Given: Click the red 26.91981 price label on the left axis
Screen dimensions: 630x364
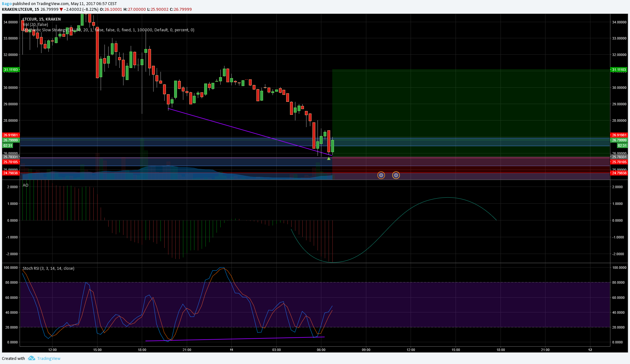Looking at the screenshot, I should 11,135.
